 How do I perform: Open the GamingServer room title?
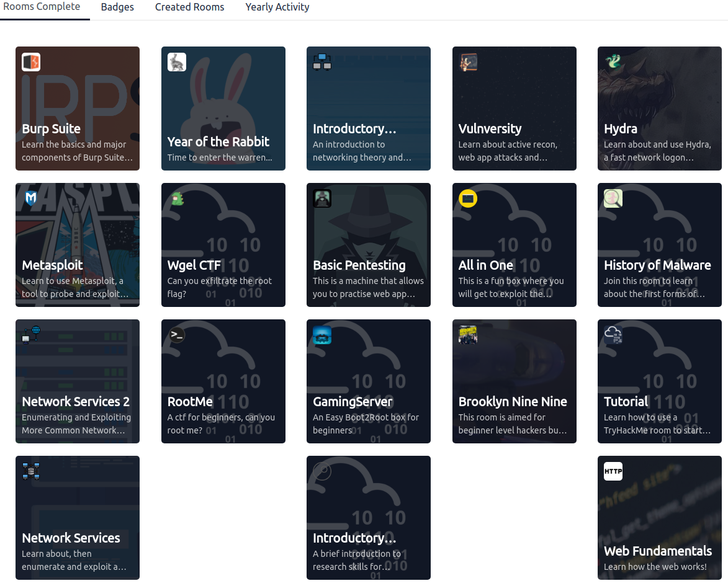[353, 401]
